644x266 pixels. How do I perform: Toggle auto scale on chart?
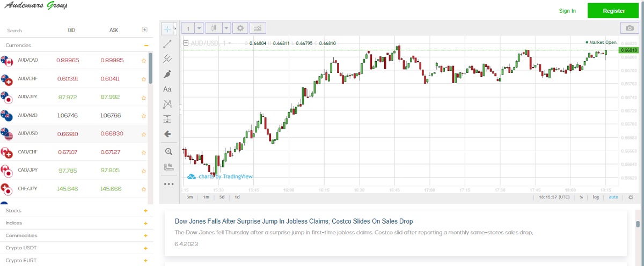tap(613, 197)
